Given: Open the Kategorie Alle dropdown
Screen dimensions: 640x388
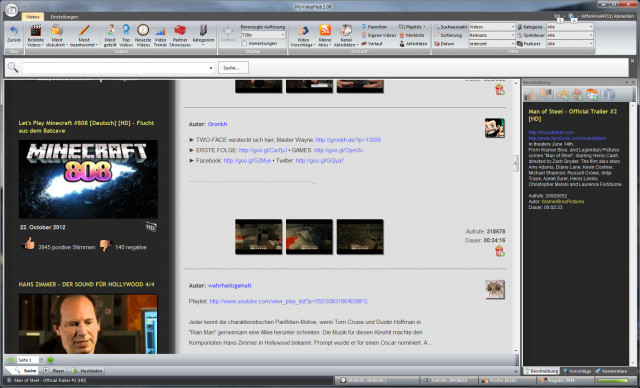Looking at the screenshot, I should [x=569, y=27].
